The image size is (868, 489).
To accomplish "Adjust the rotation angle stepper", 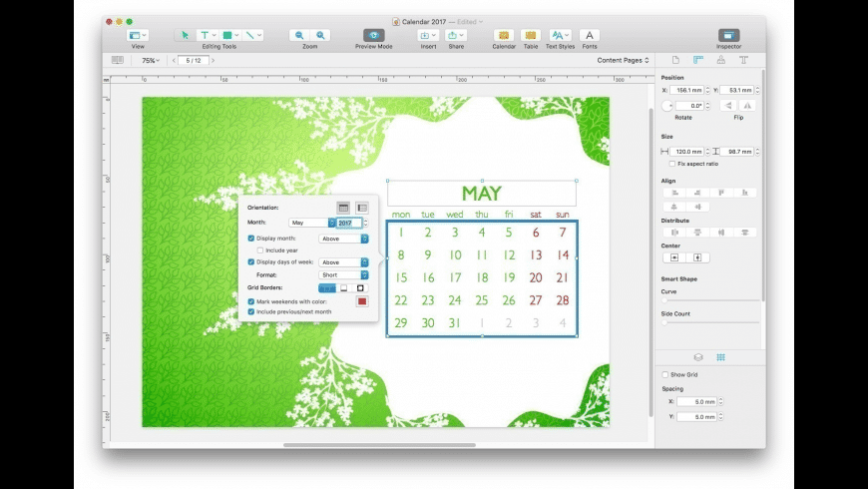I will click(x=707, y=105).
